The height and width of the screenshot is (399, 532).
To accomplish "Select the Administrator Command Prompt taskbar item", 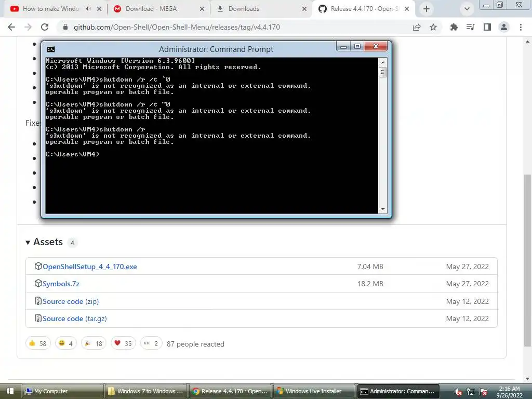I will [x=398, y=391].
